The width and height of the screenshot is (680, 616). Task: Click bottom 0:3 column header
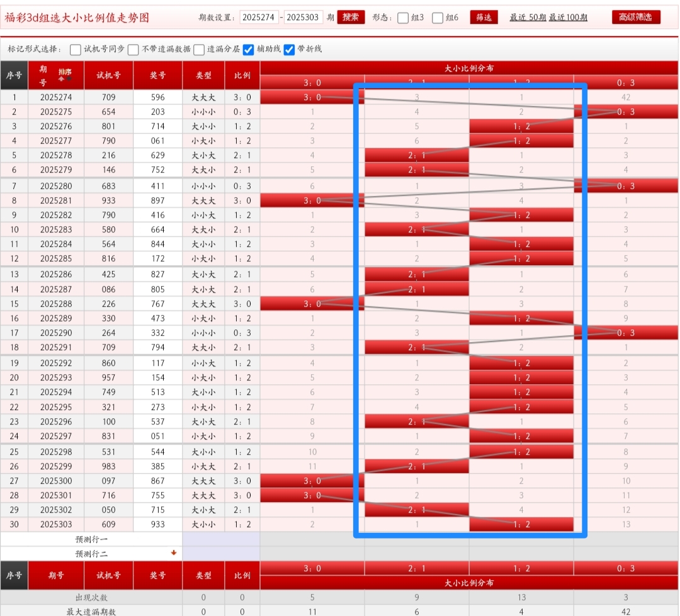coord(626,568)
